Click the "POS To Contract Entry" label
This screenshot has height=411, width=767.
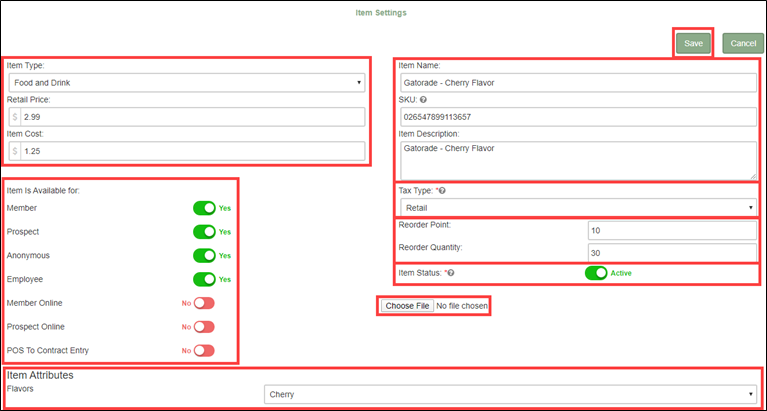coord(48,350)
